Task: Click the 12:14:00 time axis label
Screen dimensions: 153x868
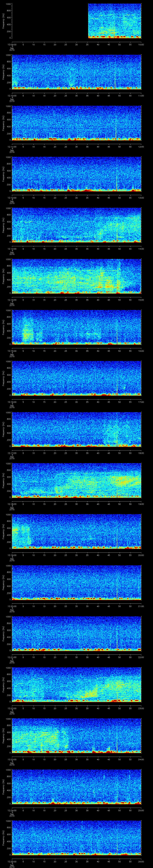Action: pyautogui.click(x=12, y=300)
